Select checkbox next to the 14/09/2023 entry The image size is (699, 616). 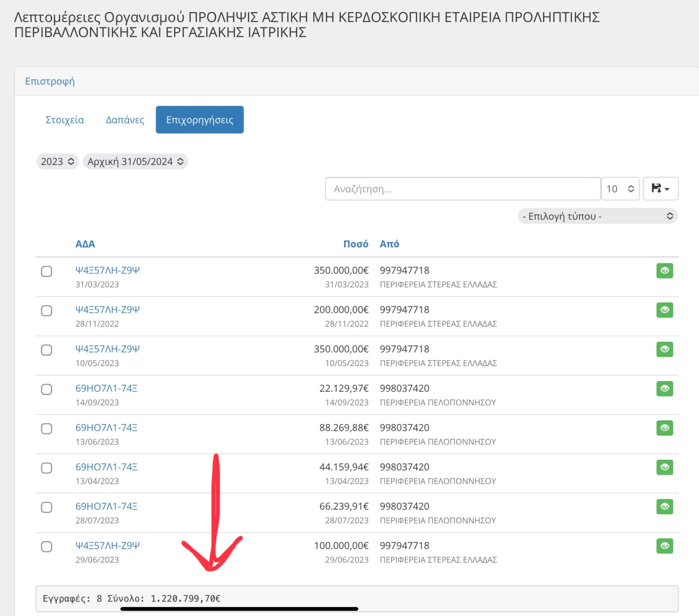[x=47, y=389]
